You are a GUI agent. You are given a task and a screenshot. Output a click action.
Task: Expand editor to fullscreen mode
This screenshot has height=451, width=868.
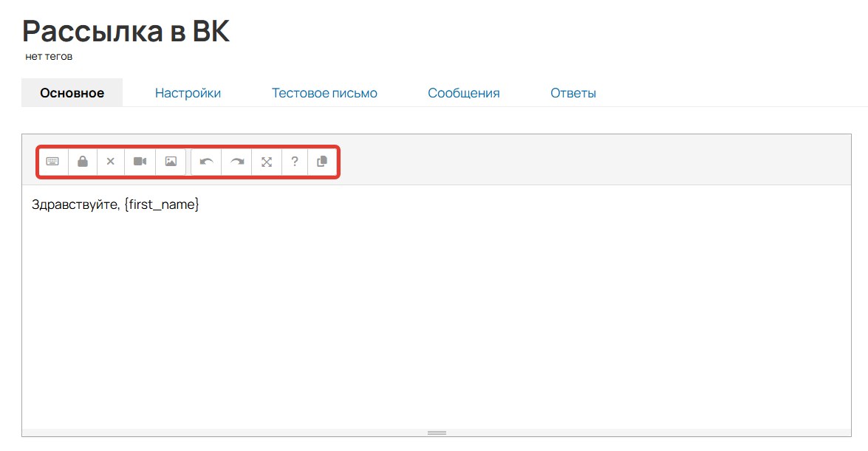[x=267, y=162]
